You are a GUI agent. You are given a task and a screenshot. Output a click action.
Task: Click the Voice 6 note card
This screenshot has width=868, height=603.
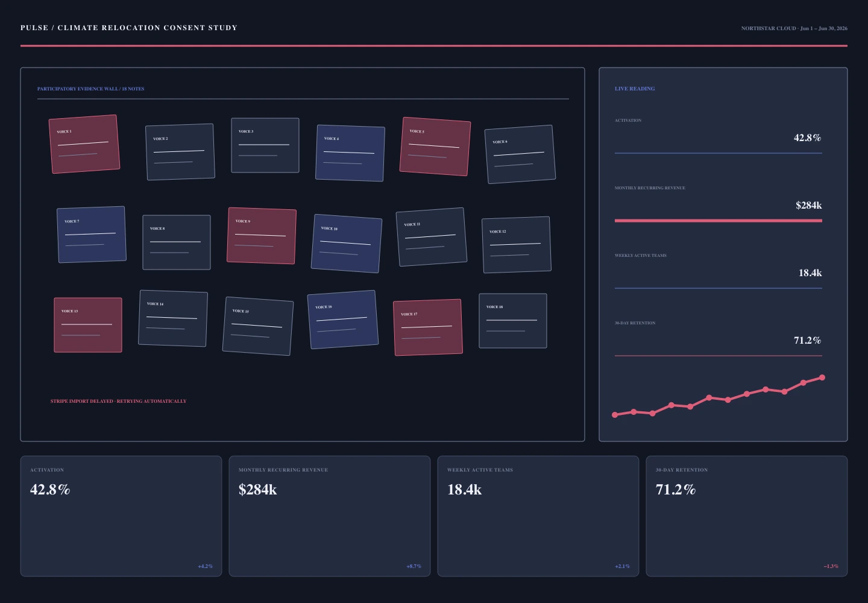(520, 154)
